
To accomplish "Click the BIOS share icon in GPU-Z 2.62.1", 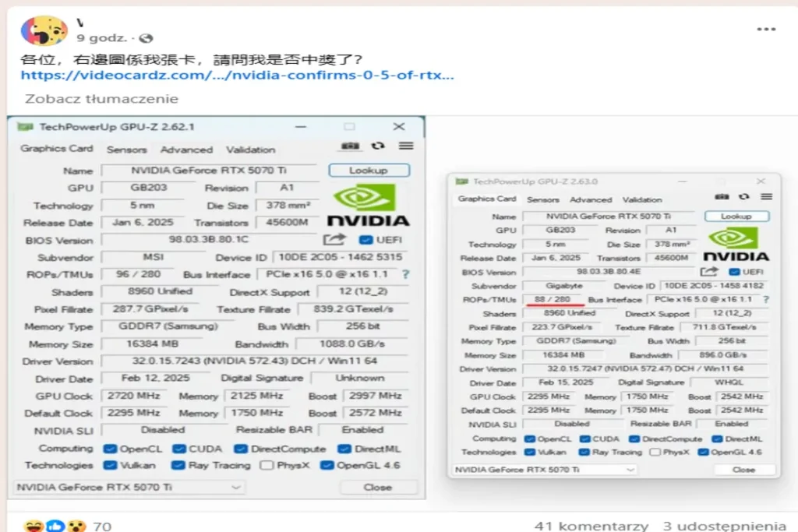I will pyautogui.click(x=334, y=239).
